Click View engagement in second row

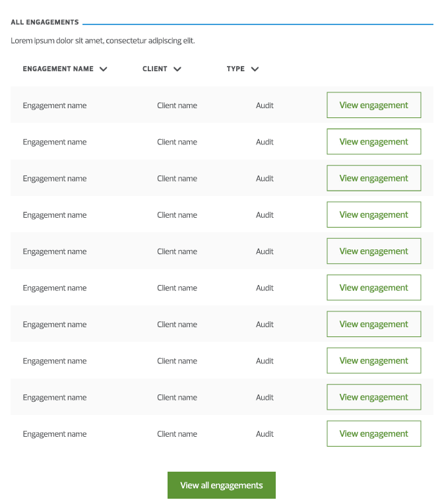coord(374,141)
